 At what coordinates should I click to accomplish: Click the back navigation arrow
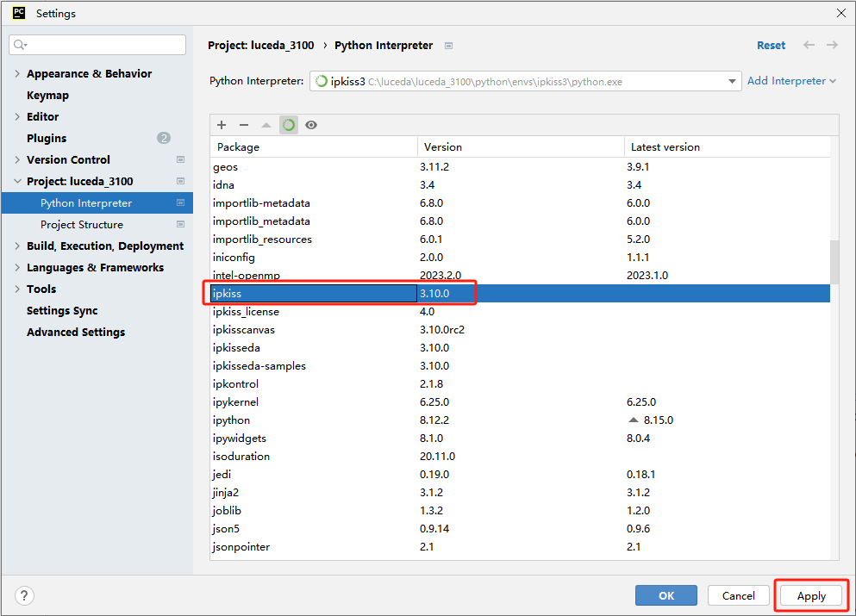point(809,45)
